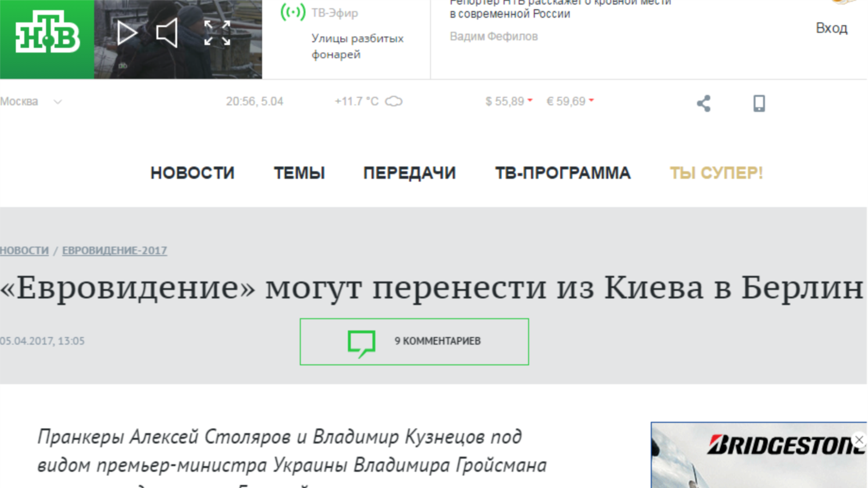Click the live video preview thumbnail
Image resolution: width=868 pixels, height=488 pixels.
click(178, 39)
